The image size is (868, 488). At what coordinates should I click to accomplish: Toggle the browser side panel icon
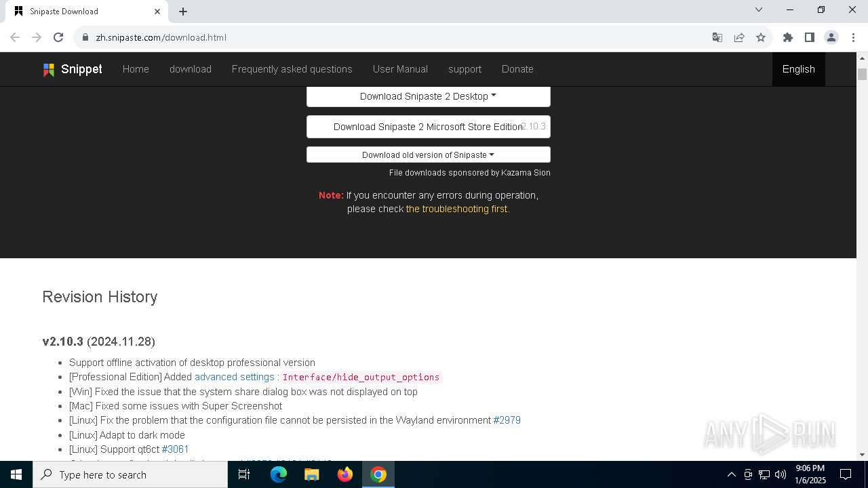[810, 37]
